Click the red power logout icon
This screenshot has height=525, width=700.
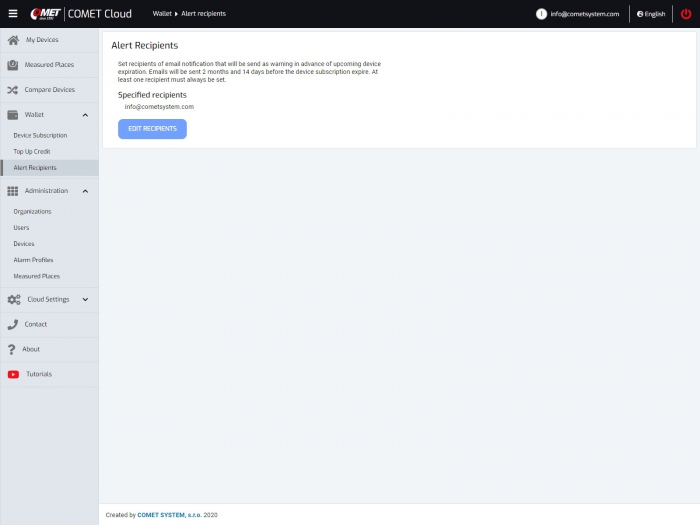pos(685,14)
